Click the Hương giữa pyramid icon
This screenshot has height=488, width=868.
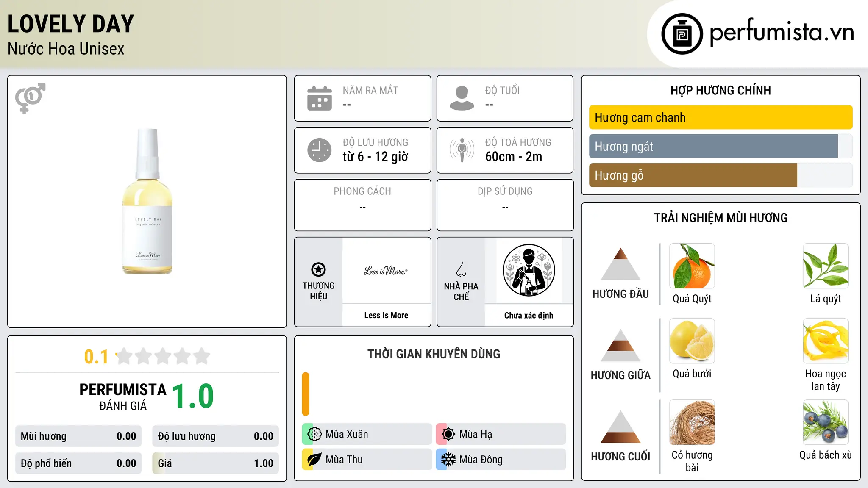pyautogui.click(x=620, y=345)
